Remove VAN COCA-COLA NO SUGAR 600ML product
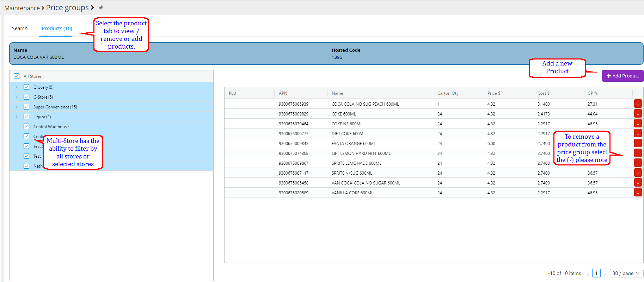Image resolution: width=644 pixels, height=282 pixels. point(638,183)
